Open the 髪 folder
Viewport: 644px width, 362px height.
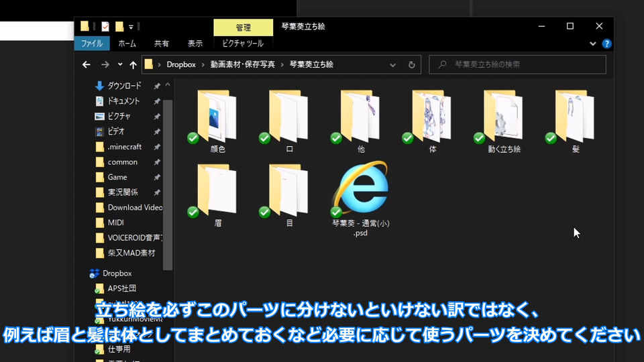(x=575, y=121)
